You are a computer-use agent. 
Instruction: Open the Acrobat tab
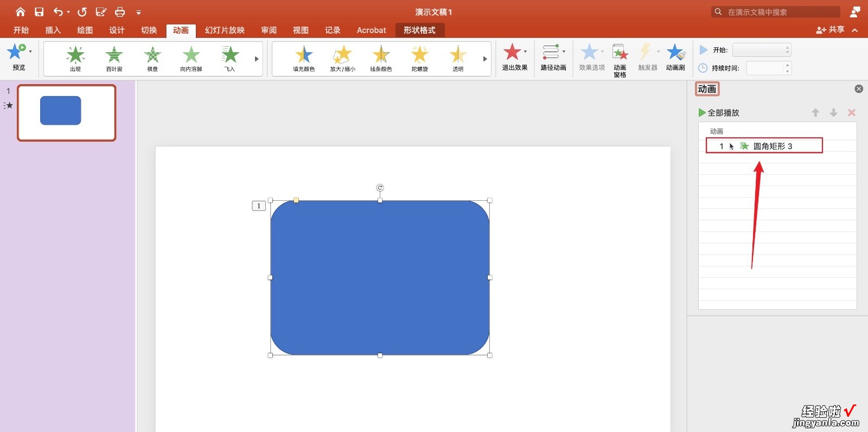tap(372, 30)
